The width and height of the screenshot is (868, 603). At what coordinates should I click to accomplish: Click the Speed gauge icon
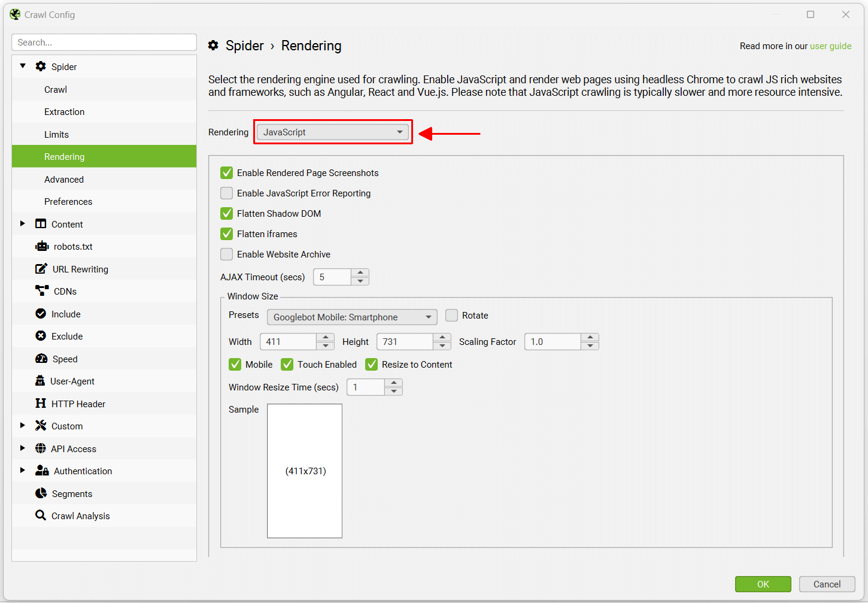(x=41, y=359)
